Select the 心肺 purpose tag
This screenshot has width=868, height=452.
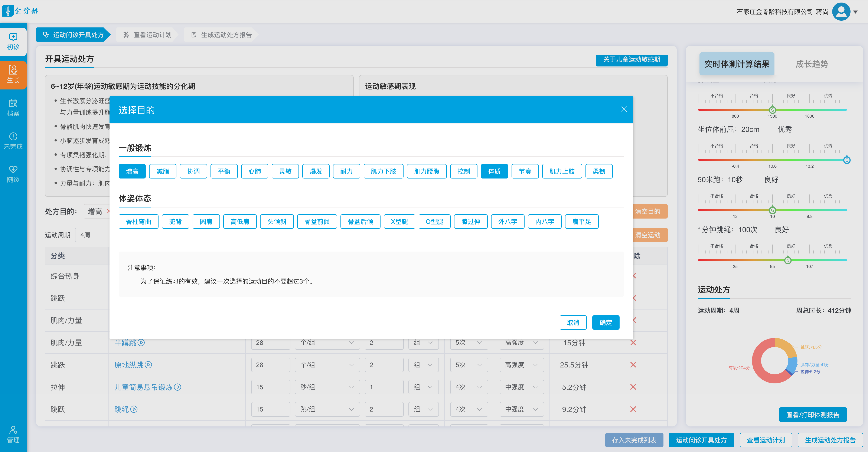click(x=255, y=171)
